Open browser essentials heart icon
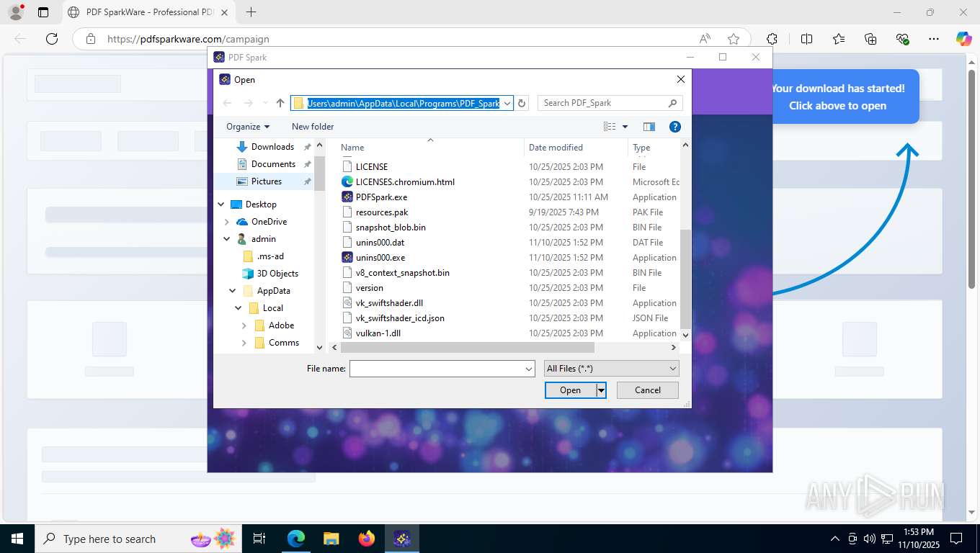The height and width of the screenshot is (553, 980). pyautogui.click(x=902, y=39)
